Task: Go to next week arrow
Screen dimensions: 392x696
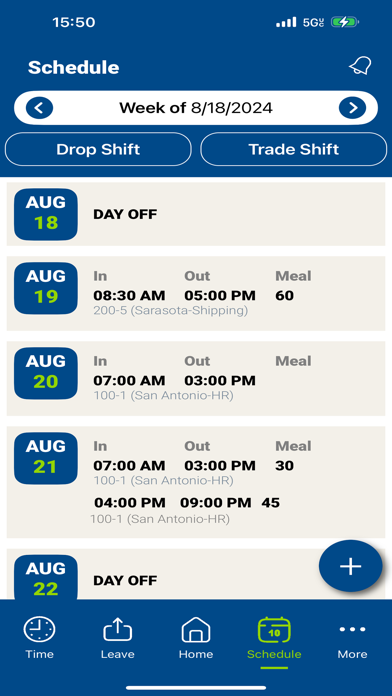Action: tap(352, 108)
